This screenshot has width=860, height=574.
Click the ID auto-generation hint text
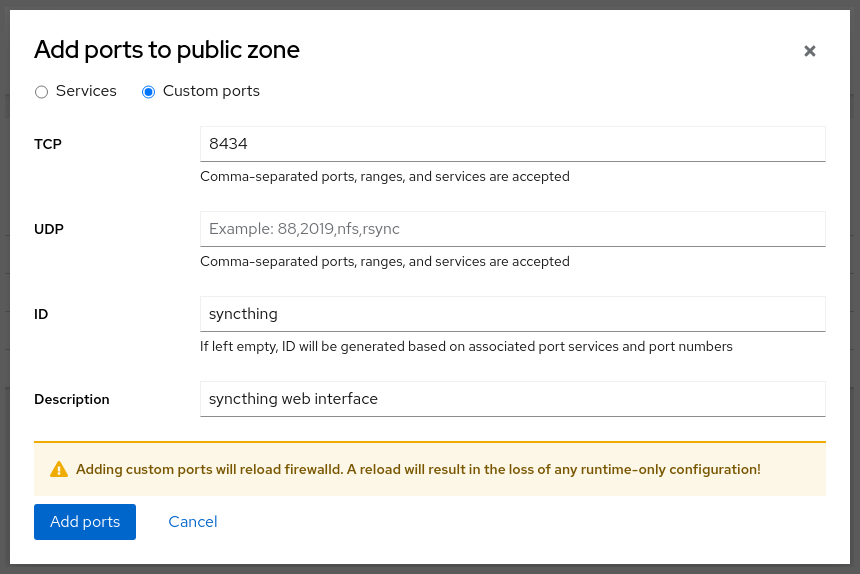tap(466, 347)
